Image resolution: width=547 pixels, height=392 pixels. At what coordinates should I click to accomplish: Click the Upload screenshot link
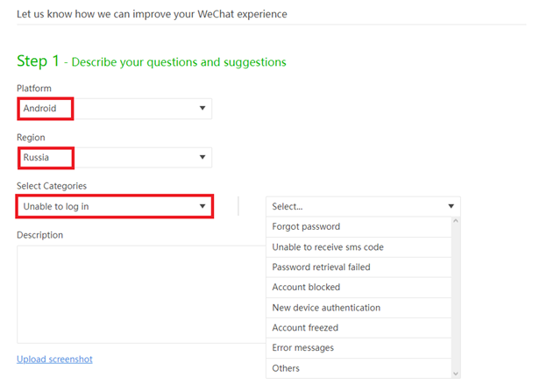coord(54,360)
